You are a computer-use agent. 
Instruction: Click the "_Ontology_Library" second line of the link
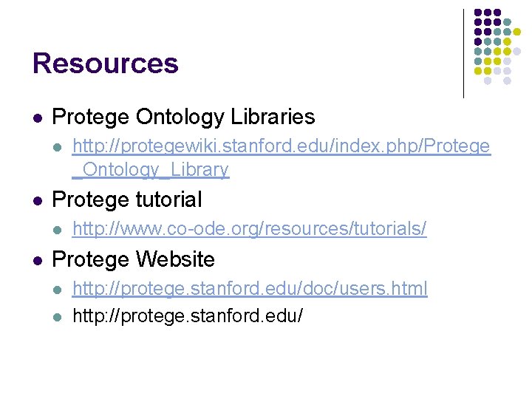(x=151, y=170)
